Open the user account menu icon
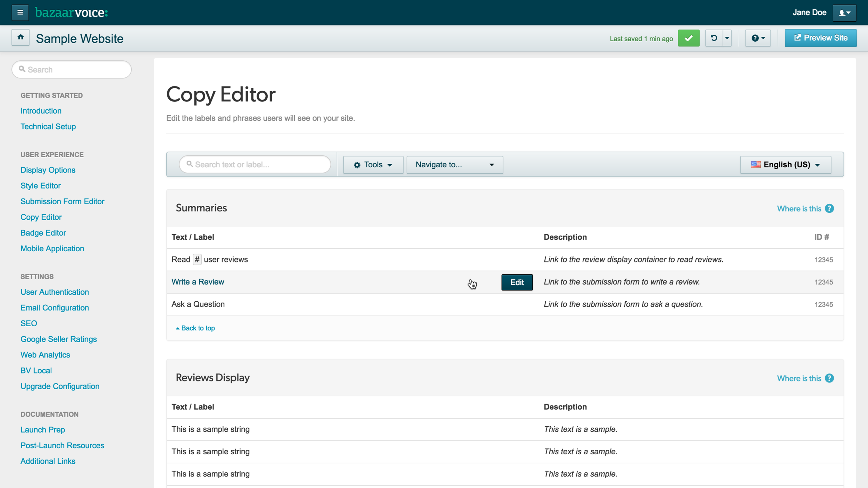868x488 pixels. click(x=844, y=13)
